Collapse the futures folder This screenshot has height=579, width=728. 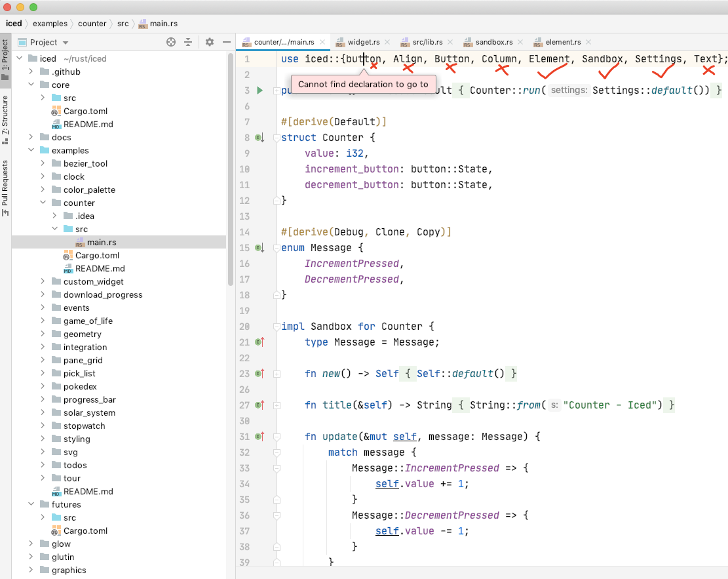point(31,504)
